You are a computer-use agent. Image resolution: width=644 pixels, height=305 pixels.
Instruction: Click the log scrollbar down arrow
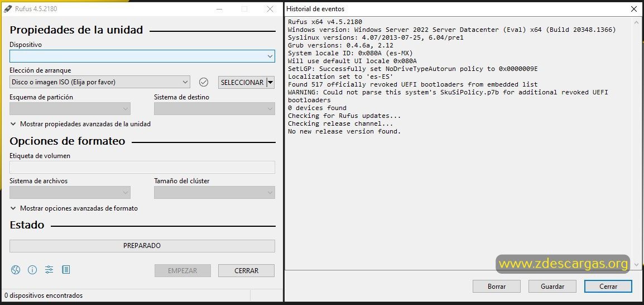pos(637,265)
